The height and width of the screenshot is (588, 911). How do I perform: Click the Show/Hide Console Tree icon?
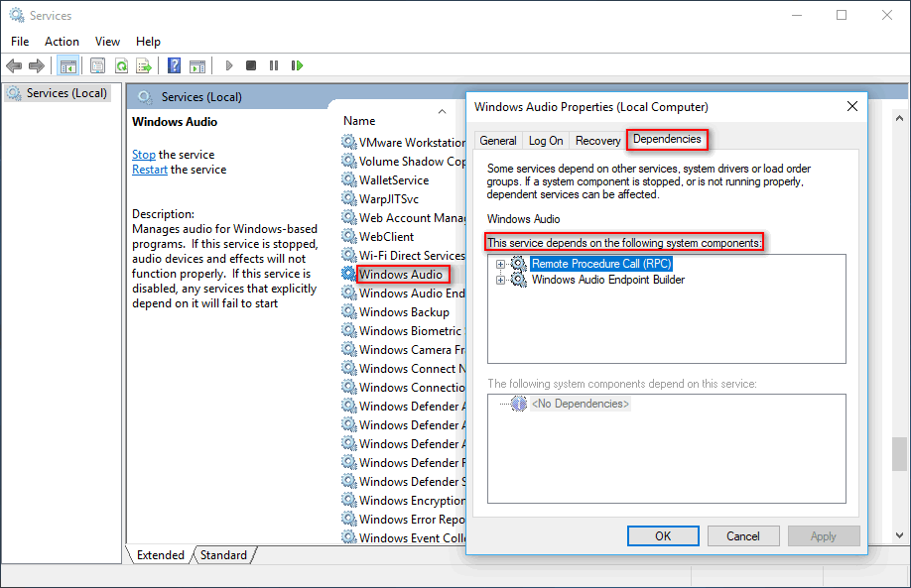coord(67,66)
